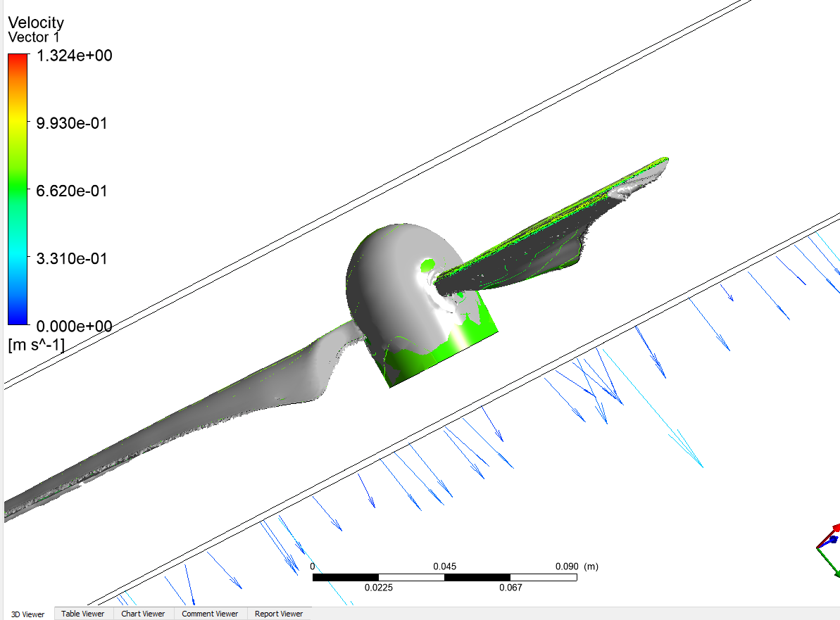Click the black-and-white scale ruler bar
Screen dimensions: 840x620
pyautogui.click(x=444, y=577)
